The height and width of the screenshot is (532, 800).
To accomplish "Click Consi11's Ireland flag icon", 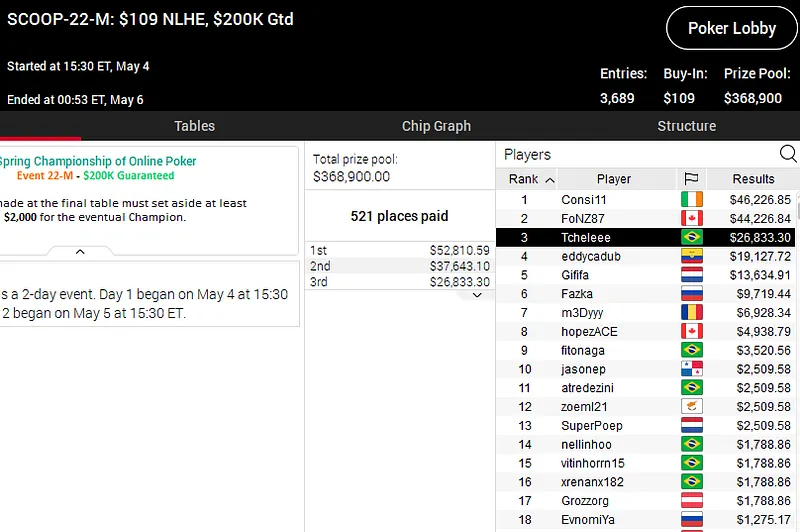I will (691, 199).
